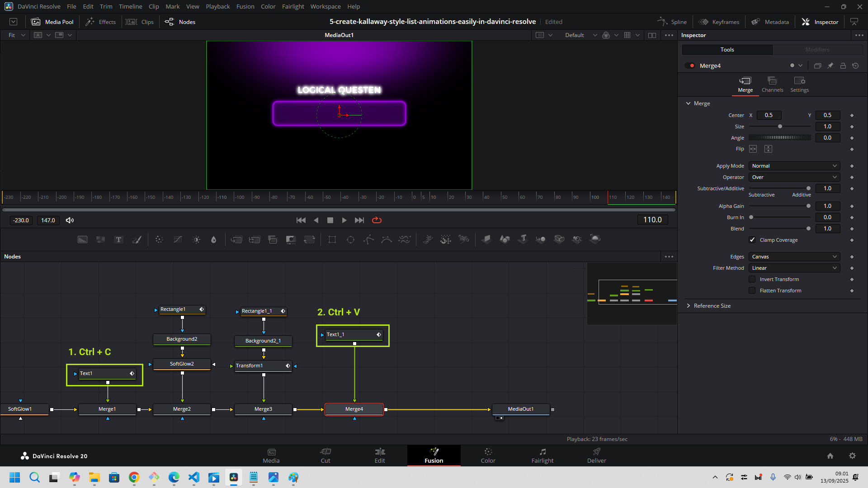Open the Fusion menu
This screenshot has width=868, height=488.
[245, 6]
